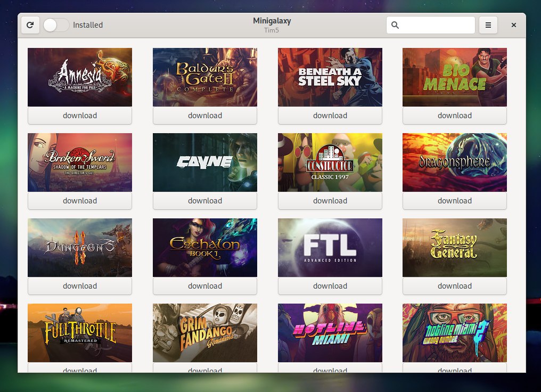Click the Minigalaxy window title
The height and width of the screenshot is (392, 541).
[272, 21]
